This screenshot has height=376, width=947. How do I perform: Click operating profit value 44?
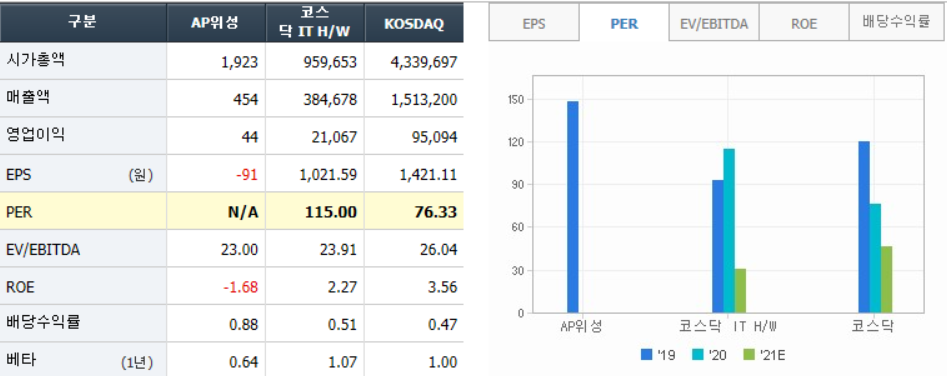pos(250,138)
